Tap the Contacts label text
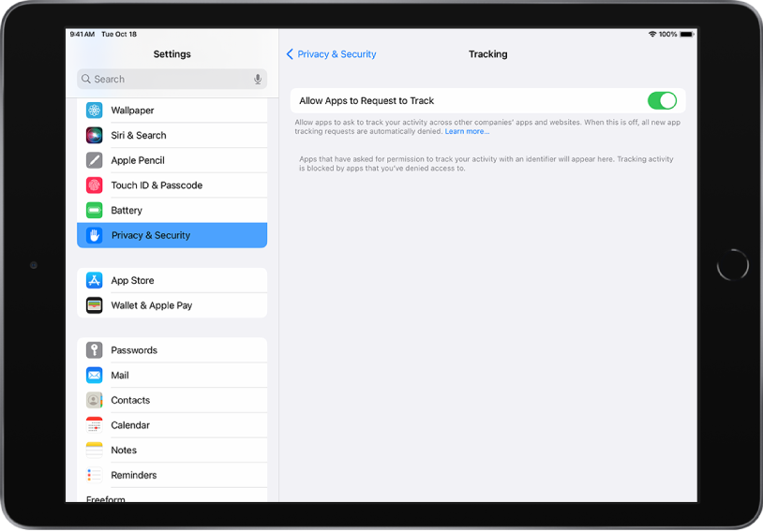Viewport: 763px width, 532px height. tap(130, 400)
